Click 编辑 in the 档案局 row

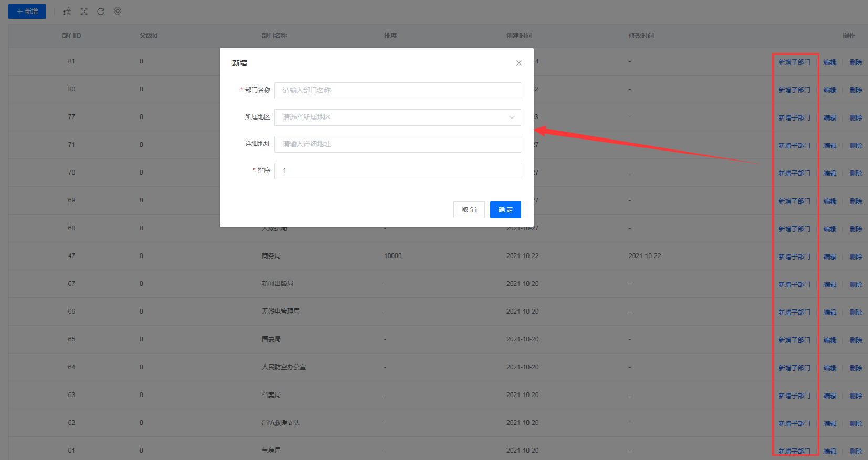click(830, 396)
